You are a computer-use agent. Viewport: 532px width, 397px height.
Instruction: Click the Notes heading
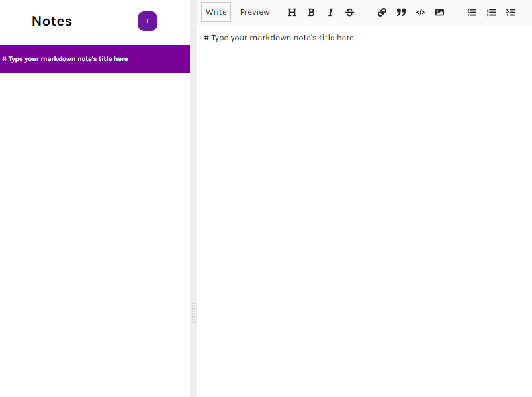tap(52, 21)
